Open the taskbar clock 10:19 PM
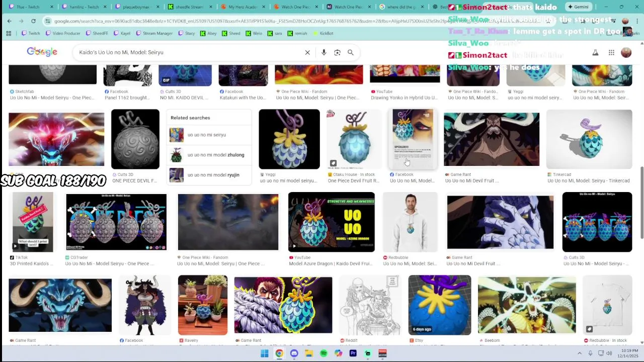 pos(629,353)
